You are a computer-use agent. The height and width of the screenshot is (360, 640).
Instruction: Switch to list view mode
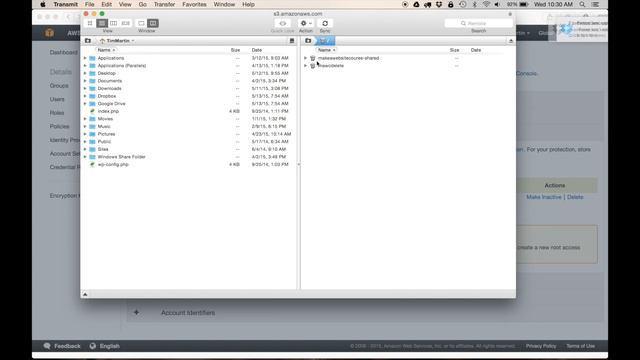pyautogui.click(x=102, y=23)
